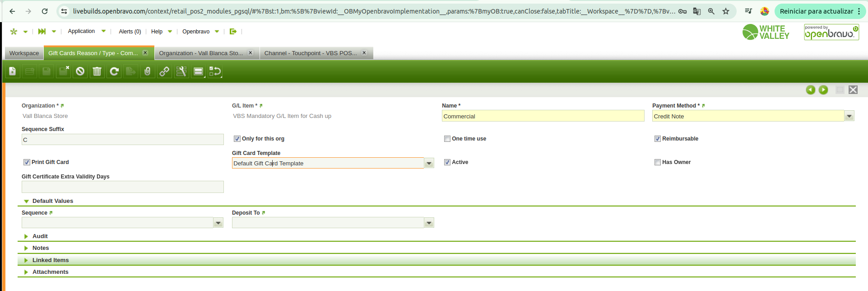The width and height of the screenshot is (868, 291).
Task: Go to next record green arrow
Action: point(823,90)
